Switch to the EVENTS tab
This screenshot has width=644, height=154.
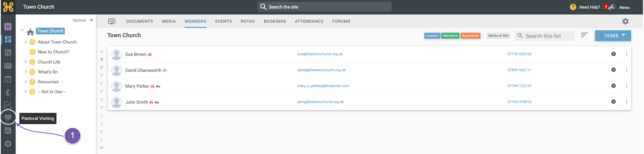[223, 21]
